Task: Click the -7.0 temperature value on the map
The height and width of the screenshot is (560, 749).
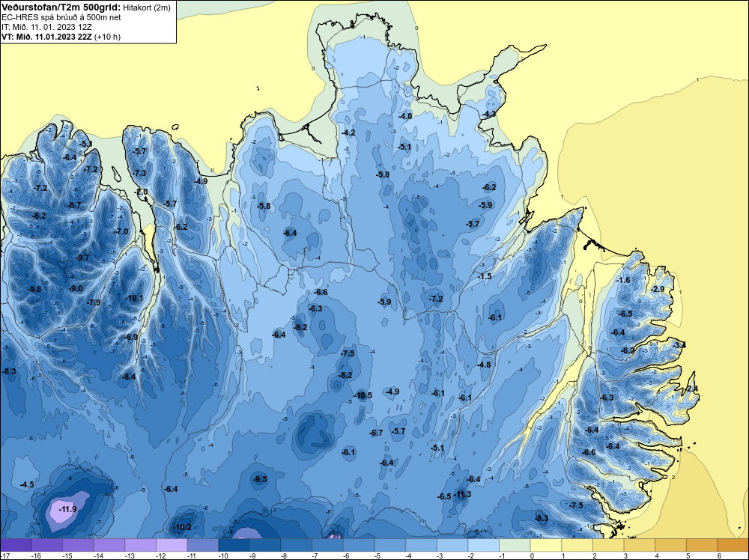Action: pos(121,231)
